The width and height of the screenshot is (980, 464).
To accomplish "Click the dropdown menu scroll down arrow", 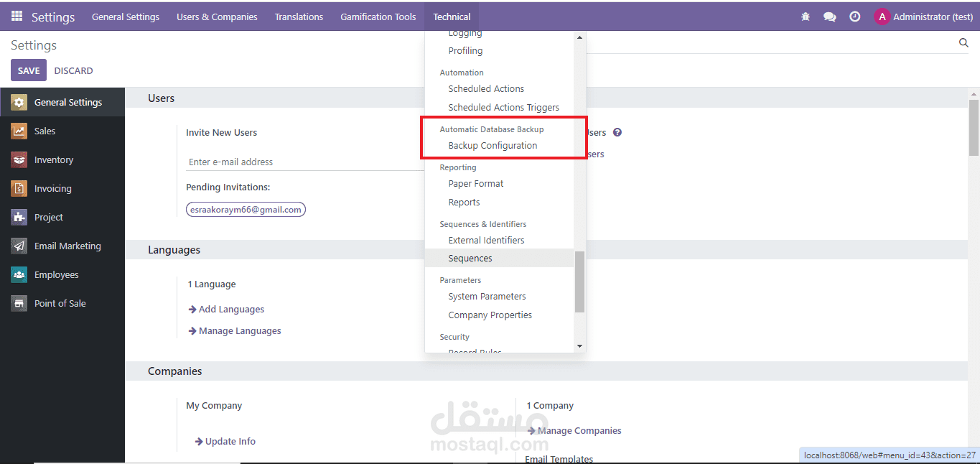I will click(x=579, y=346).
